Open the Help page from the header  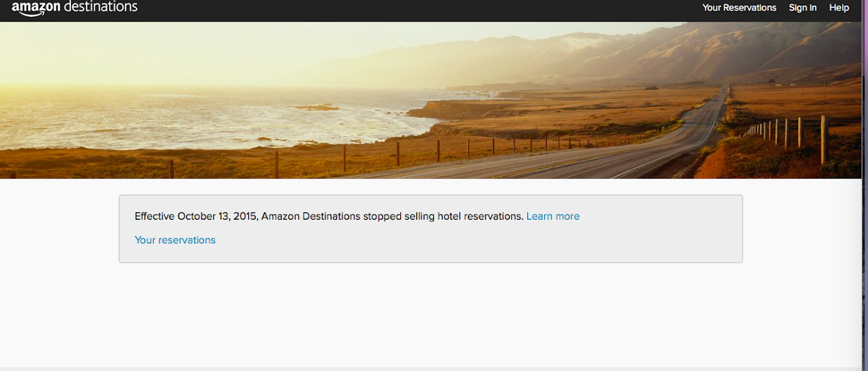tap(839, 7)
